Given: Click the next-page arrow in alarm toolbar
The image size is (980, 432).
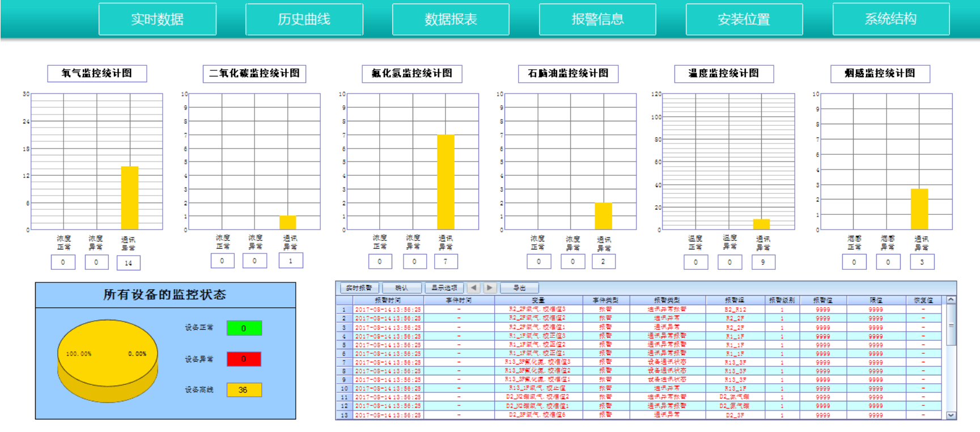Looking at the screenshot, I should (x=490, y=288).
